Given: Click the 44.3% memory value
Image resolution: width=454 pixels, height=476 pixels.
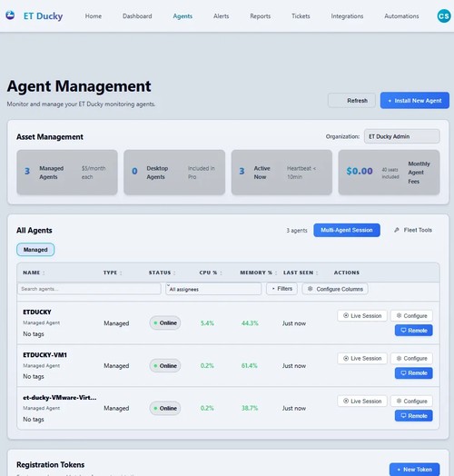Looking at the screenshot, I should (250, 323).
